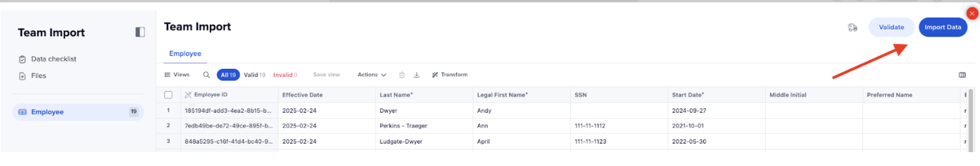Click the Data checklist clipboard icon
This screenshot has height=166, width=980.
(x=23, y=59)
